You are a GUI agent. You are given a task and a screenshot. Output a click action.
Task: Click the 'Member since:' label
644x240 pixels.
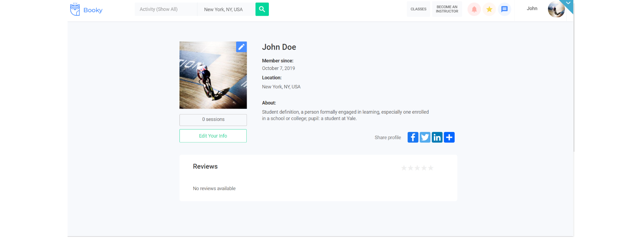coord(278,61)
